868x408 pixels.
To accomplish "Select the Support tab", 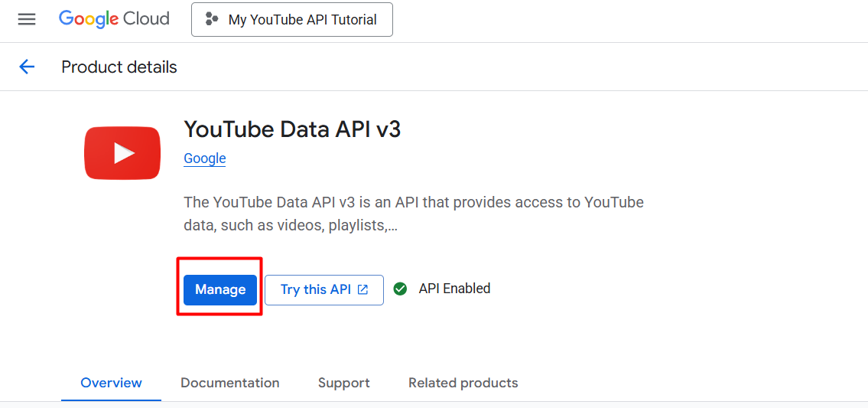I will [x=344, y=383].
